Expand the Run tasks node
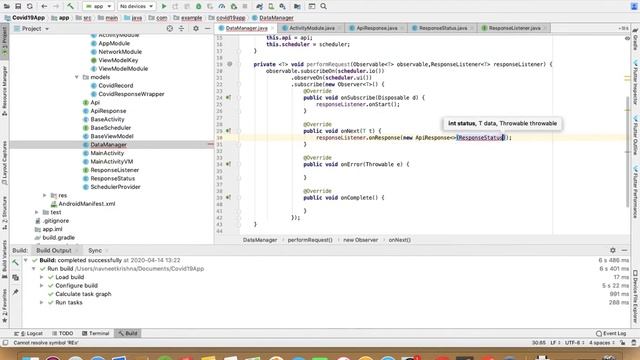The height and width of the screenshot is (360, 640). point(42,302)
